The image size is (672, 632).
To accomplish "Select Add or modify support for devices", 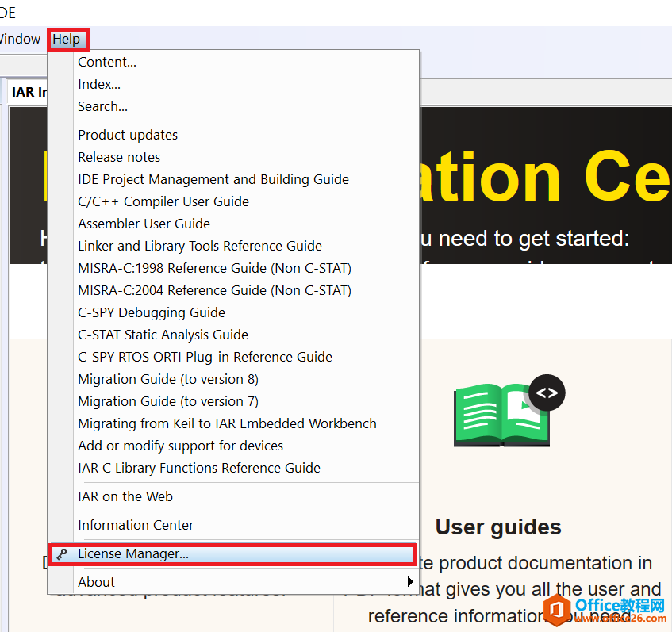I will (x=233, y=446).
